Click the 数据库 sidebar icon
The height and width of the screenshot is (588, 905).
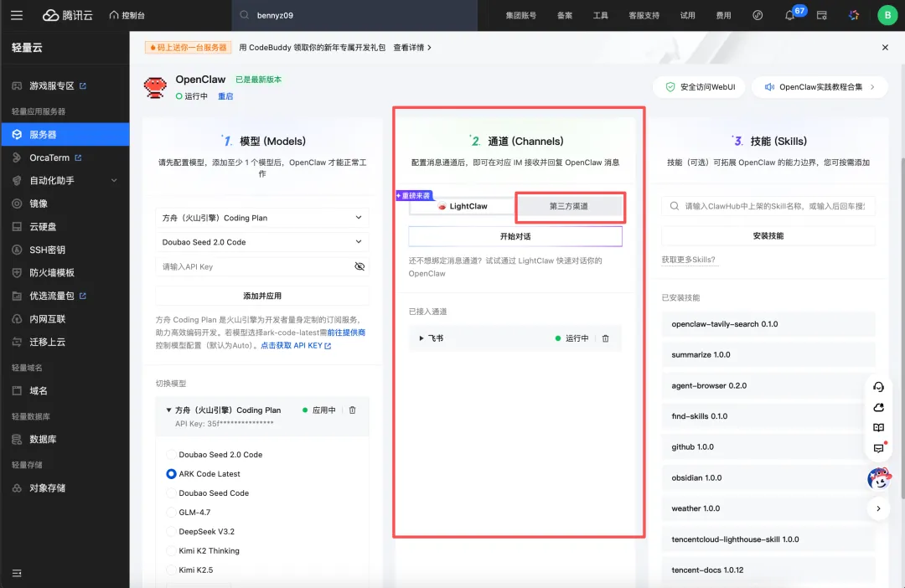(x=18, y=439)
